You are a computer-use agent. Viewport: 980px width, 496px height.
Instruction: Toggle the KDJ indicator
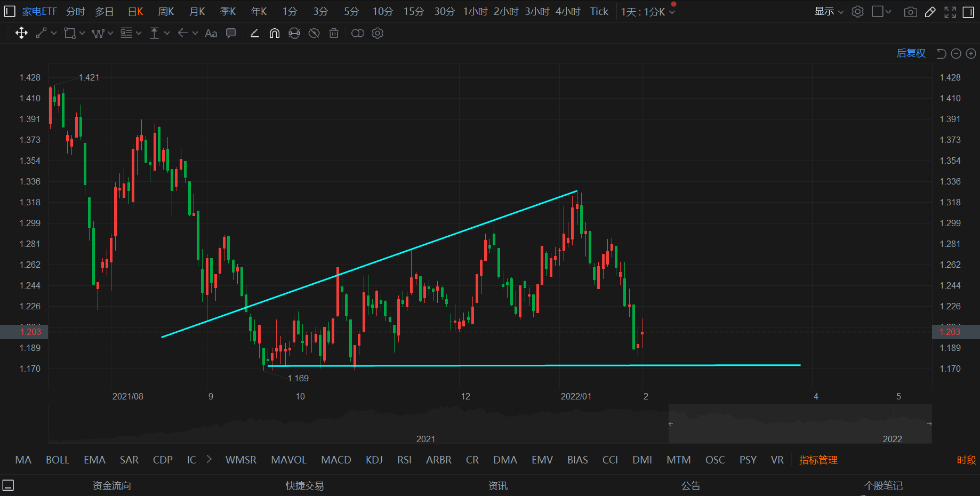click(374, 460)
